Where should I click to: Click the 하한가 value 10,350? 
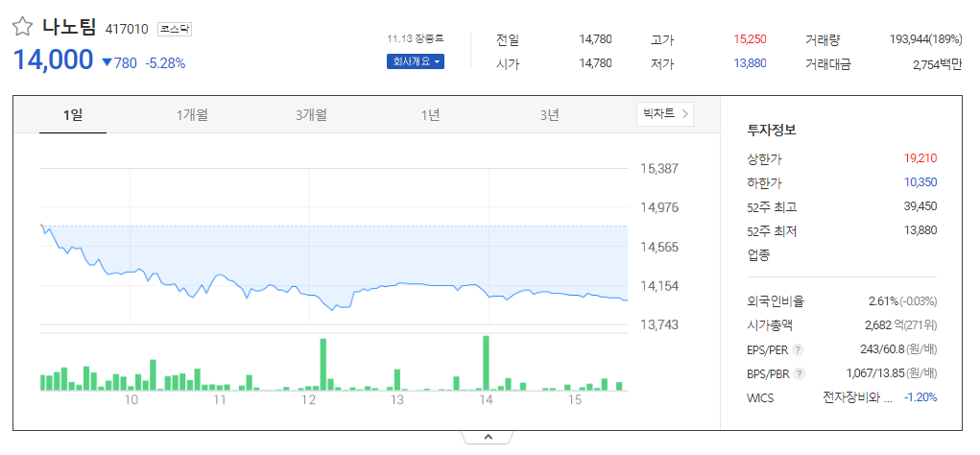(x=920, y=182)
